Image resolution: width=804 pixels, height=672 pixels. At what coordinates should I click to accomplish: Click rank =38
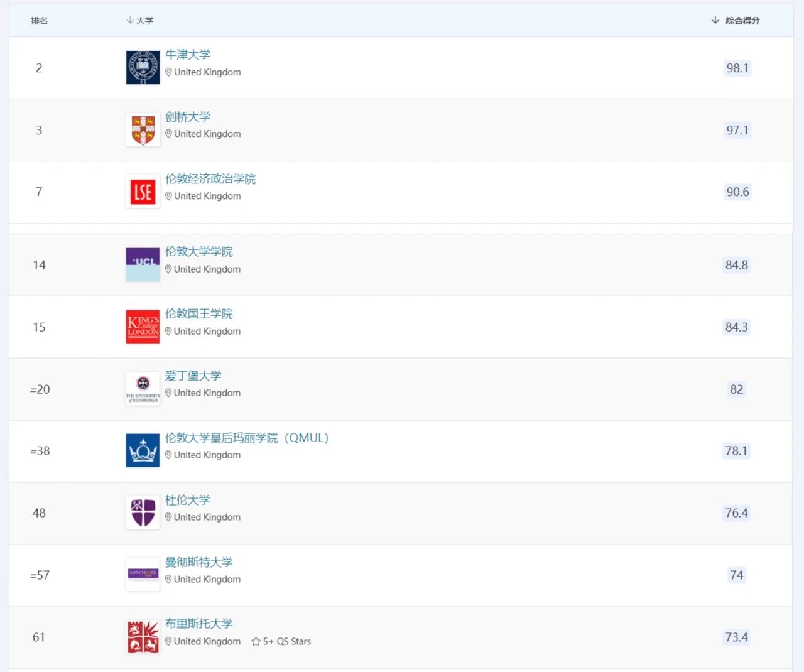pos(40,450)
